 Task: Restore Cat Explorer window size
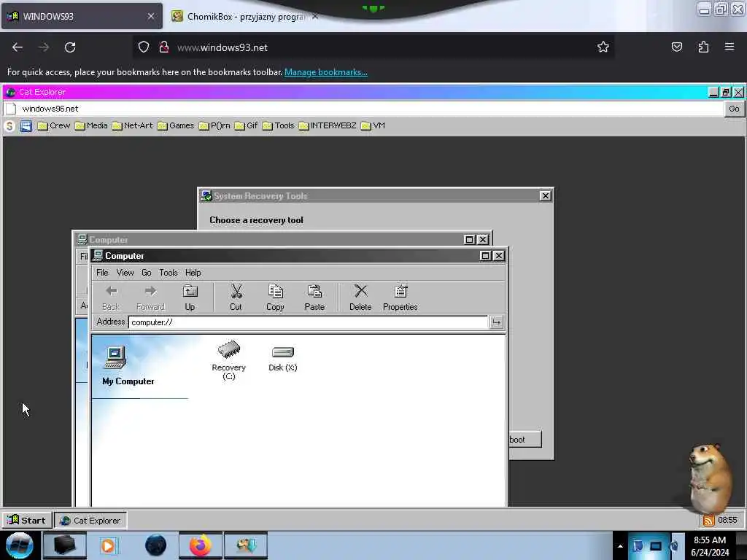click(x=726, y=93)
